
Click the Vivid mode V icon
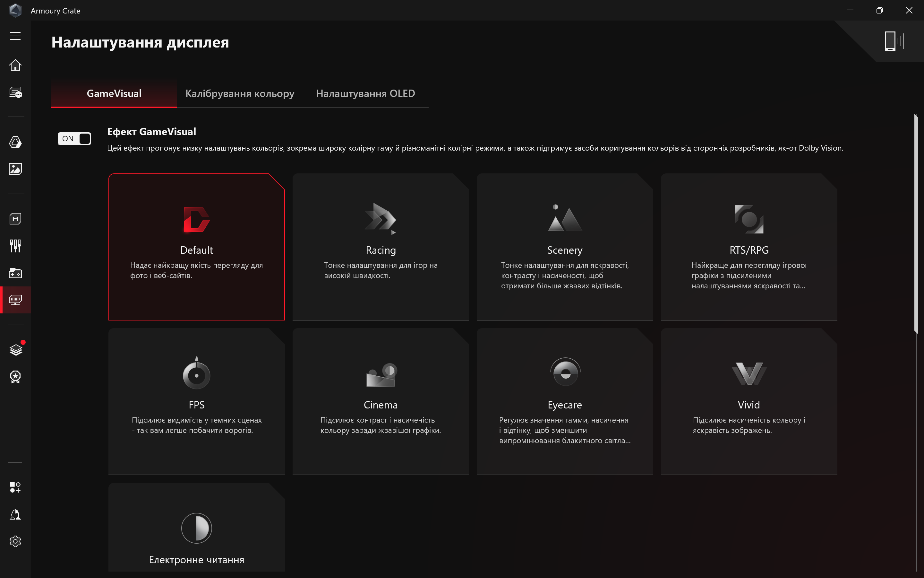[x=749, y=373]
